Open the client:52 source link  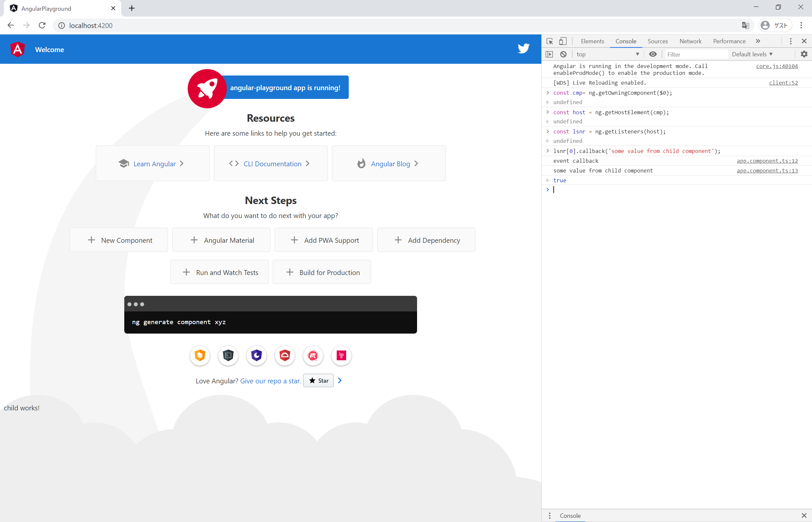[783, 83]
